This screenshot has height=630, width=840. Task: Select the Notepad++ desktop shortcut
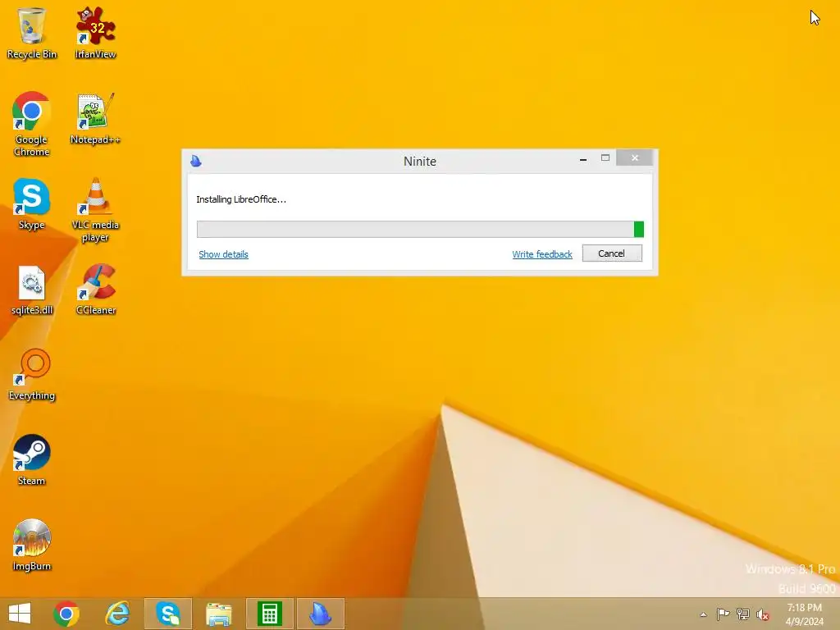point(95,119)
